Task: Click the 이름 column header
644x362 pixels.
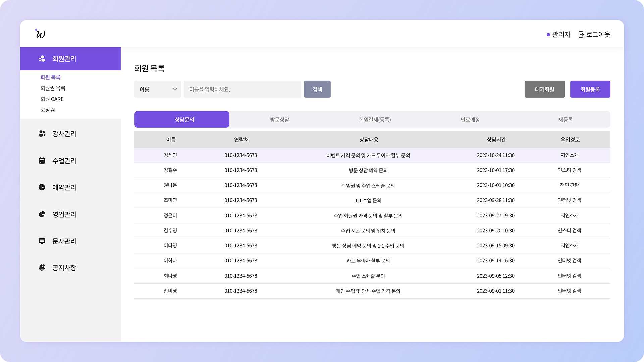Action: coord(171,140)
